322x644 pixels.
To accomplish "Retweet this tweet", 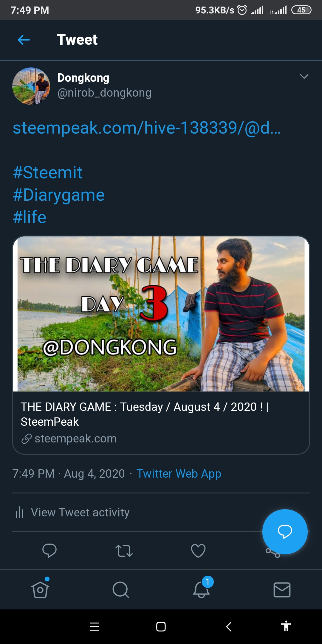I will (124, 551).
